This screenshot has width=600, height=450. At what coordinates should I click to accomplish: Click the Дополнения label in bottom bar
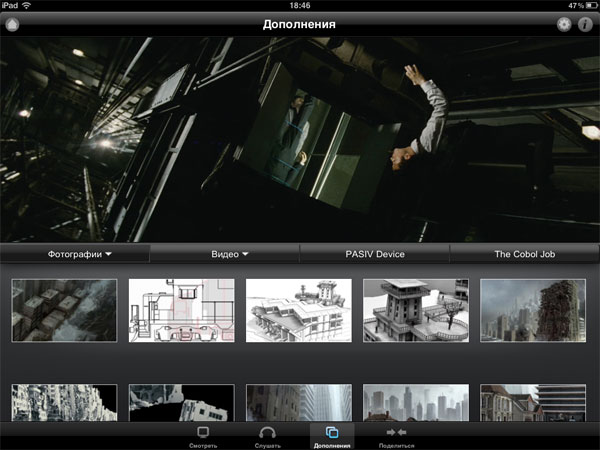tap(332, 446)
